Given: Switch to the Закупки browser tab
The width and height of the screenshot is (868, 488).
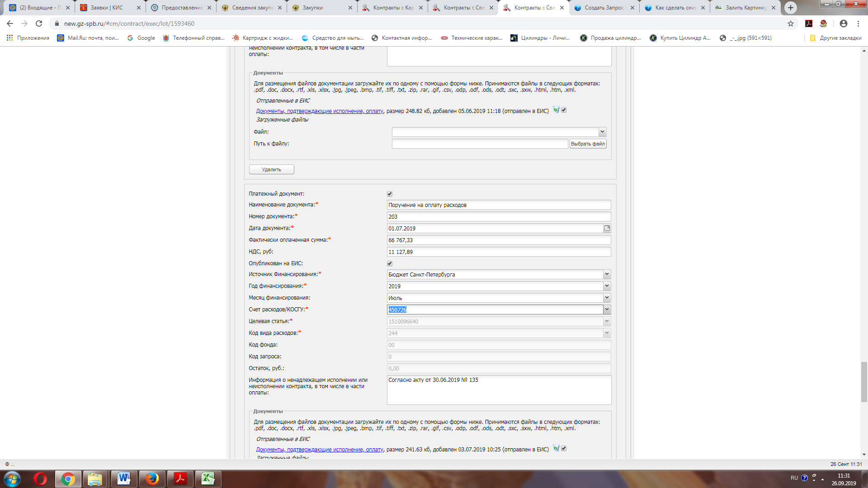Looking at the screenshot, I should (313, 8).
